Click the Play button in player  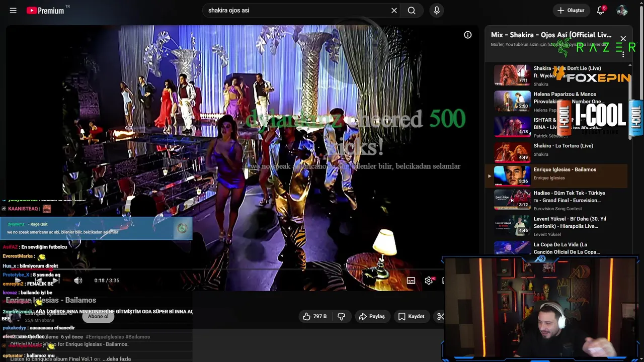[19, 281]
